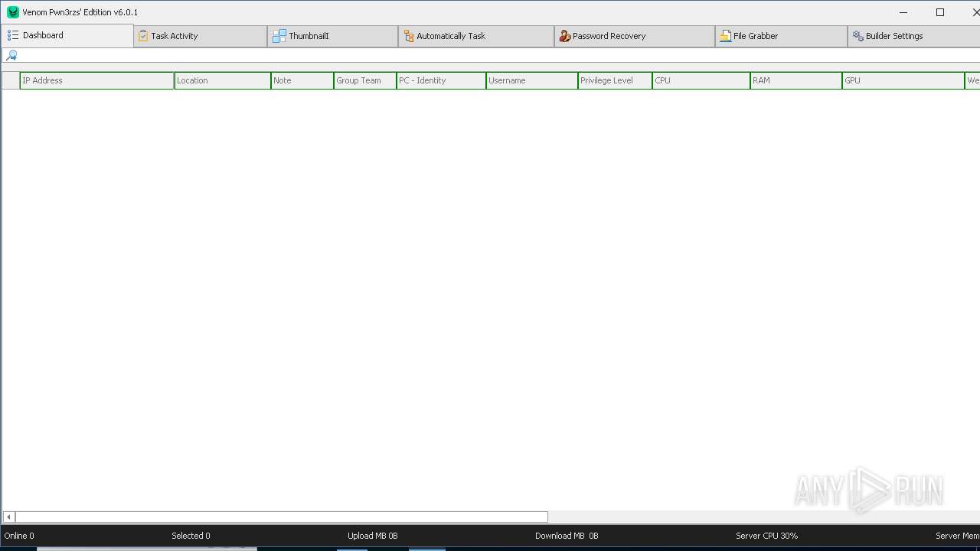Open the Builder Settings tab
The width and height of the screenshot is (980, 551).
914,36
